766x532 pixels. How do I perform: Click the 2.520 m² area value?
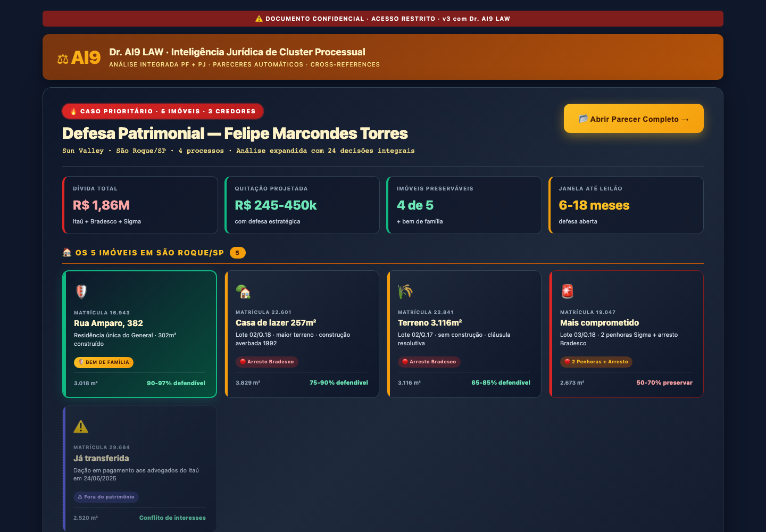tap(86, 518)
